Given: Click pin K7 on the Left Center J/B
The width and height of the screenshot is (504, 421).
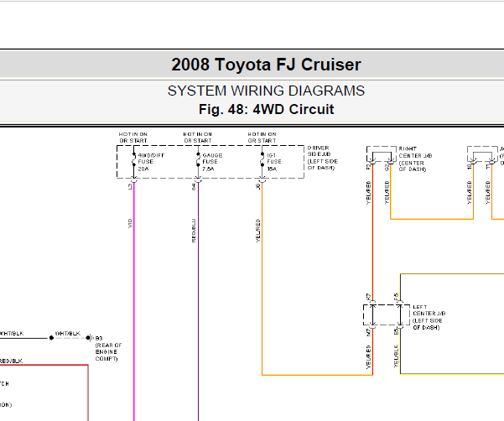Looking at the screenshot, I should click(x=368, y=297).
